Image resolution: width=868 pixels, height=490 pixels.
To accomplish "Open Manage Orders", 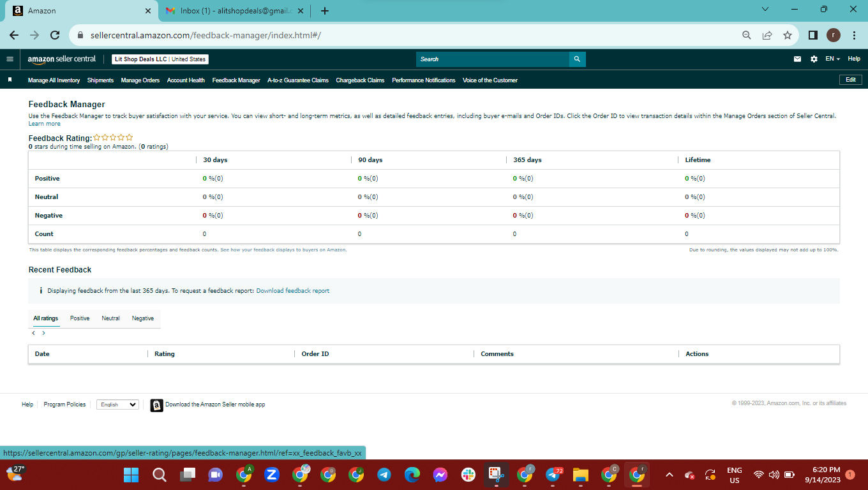I will (x=140, y=80).
